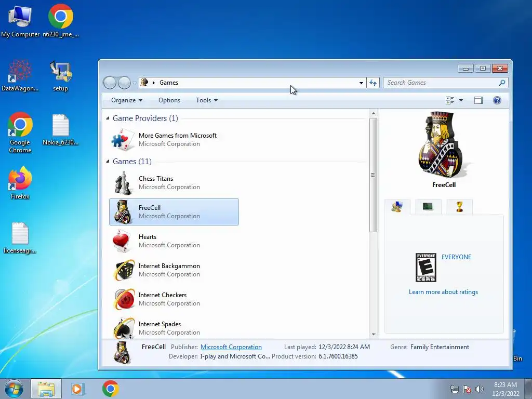Follow the Microsoft Corporation publisher link

(x=231, y=347)
